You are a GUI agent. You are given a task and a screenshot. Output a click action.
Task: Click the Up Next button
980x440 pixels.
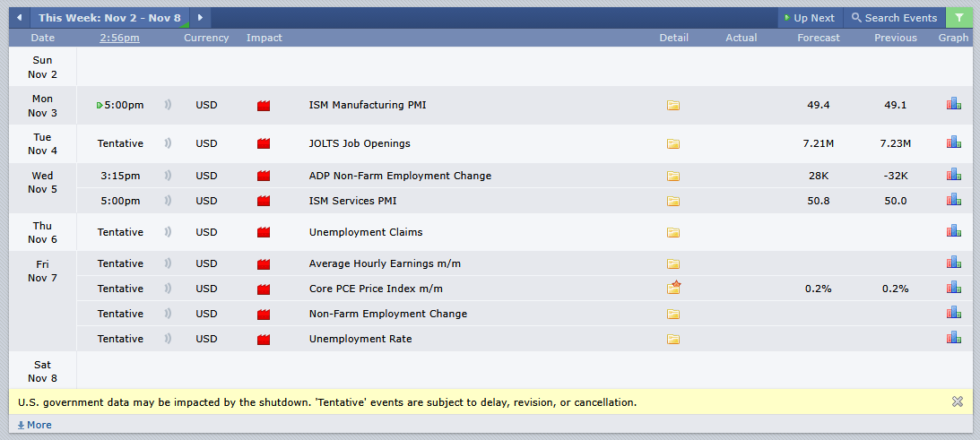[x=808, y=18]
